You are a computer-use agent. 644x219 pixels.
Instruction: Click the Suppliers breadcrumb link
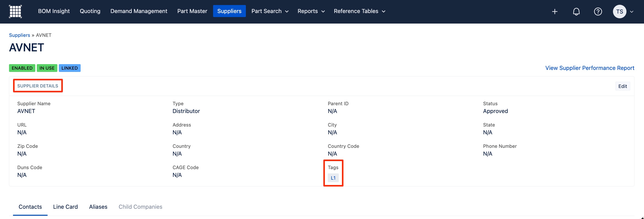tap(20, 35)
